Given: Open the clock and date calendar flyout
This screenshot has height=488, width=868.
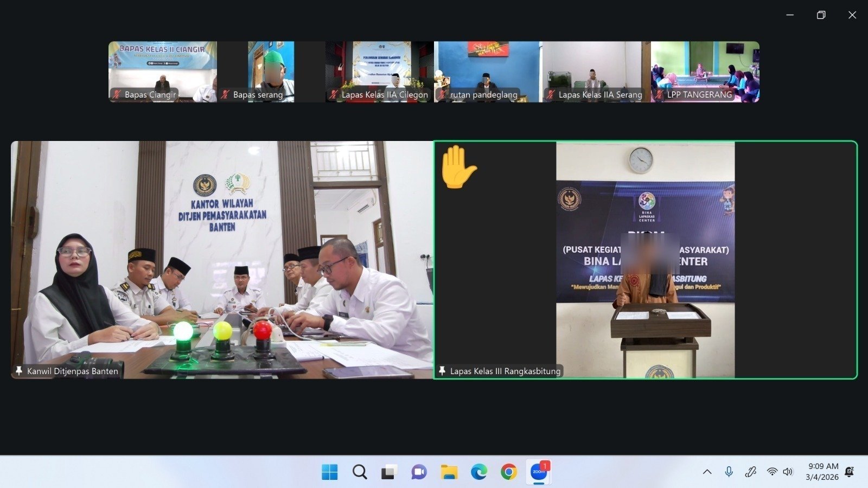Looking at the screenshot, I should [x=822, y=472].
